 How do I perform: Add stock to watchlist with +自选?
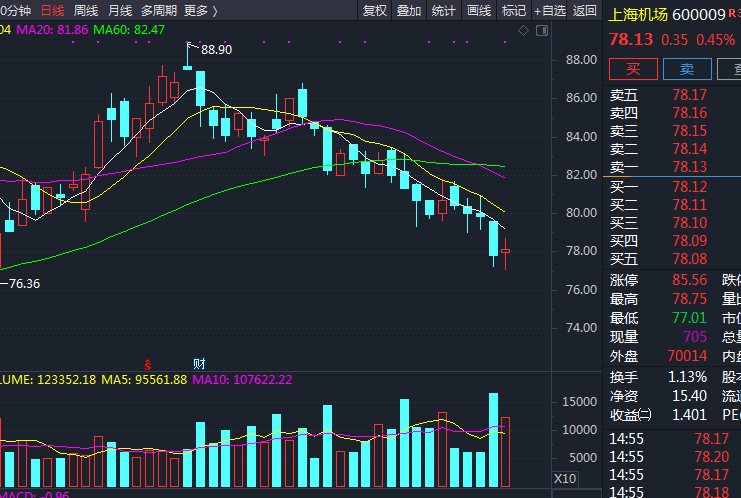point(549,11)
